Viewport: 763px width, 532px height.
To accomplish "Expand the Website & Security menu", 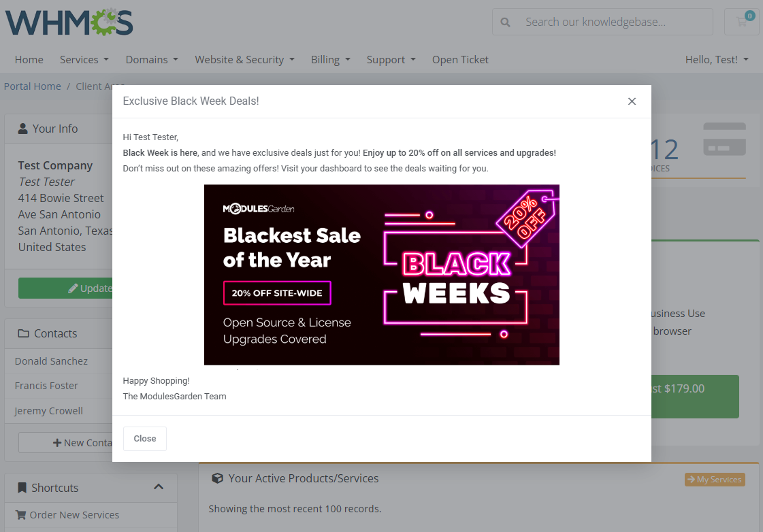I will click(245, 60).
